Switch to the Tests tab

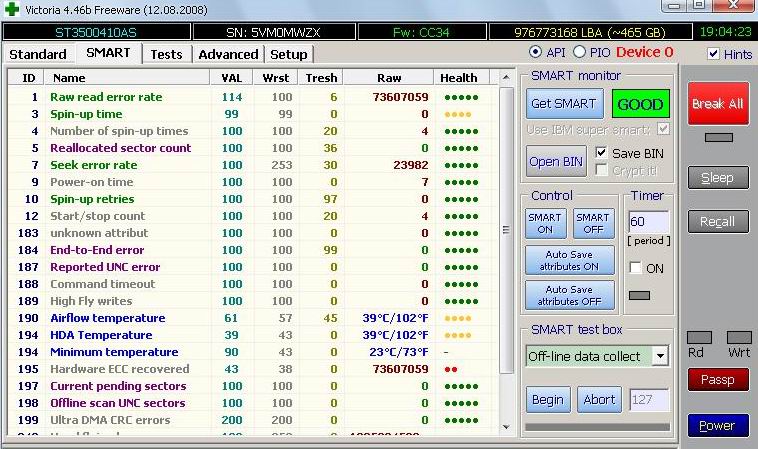tap(166, 54)
